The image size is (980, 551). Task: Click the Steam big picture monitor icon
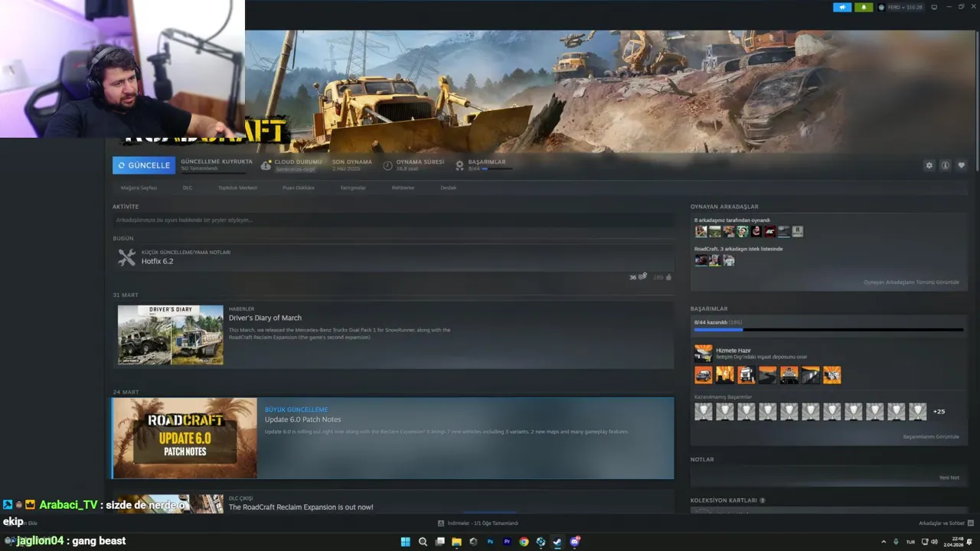(933, 7)
